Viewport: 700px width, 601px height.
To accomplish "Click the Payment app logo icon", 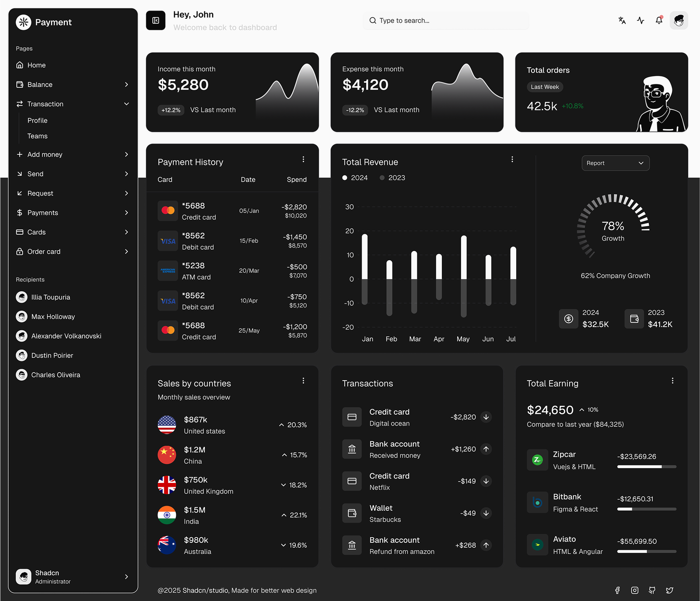I will click(23, 22).
